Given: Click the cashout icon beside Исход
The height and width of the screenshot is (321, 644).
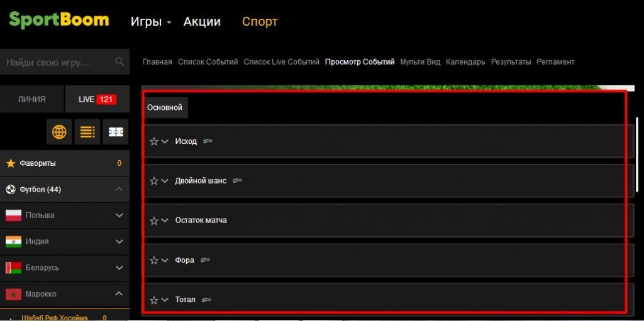Looking at the screenshot, I should point(208,141).
